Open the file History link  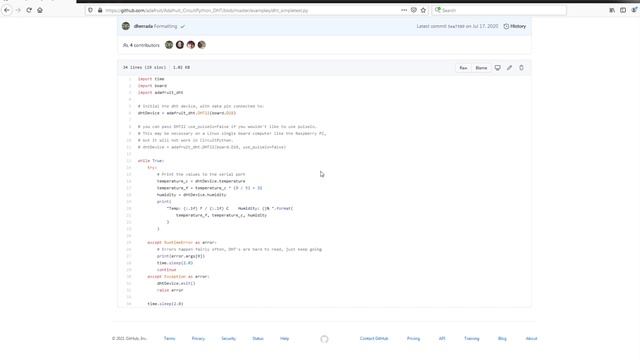(x=515, y=26)
